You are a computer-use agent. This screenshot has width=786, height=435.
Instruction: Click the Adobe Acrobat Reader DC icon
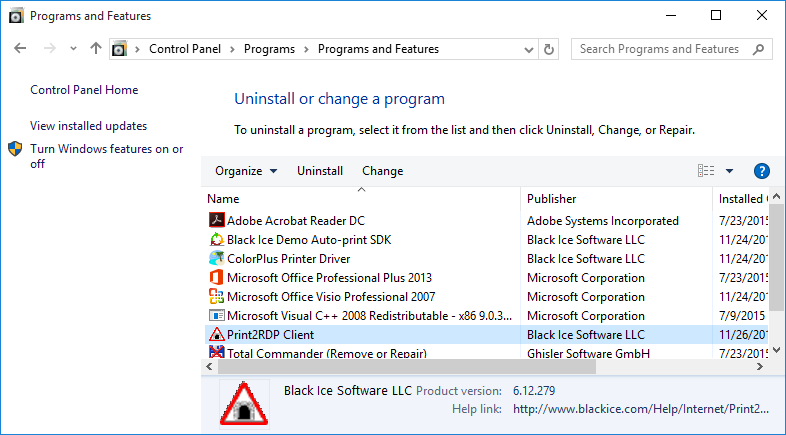(x=217, y=220)
